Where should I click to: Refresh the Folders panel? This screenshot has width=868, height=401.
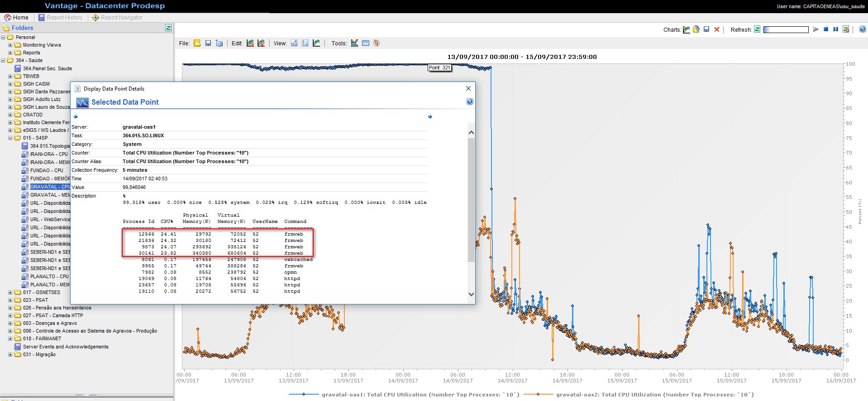(168, 28)
